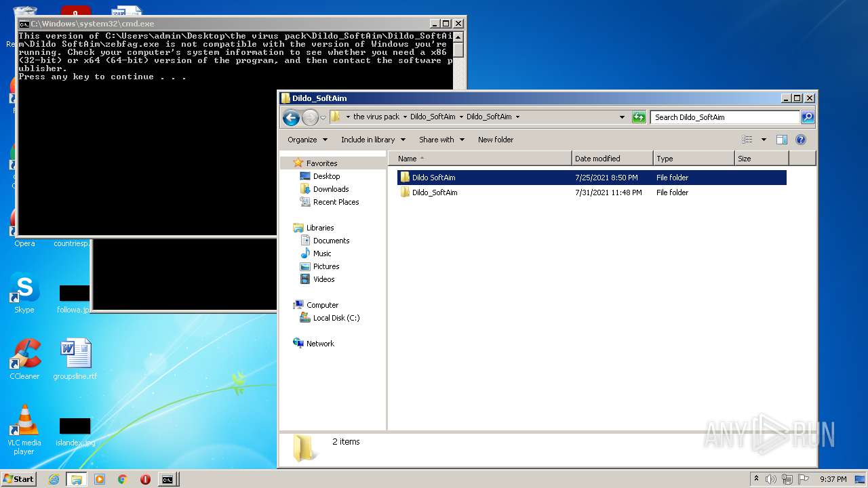Click the Forward navigation arrow in Explorer
The image size is (868, 488).
310,117
